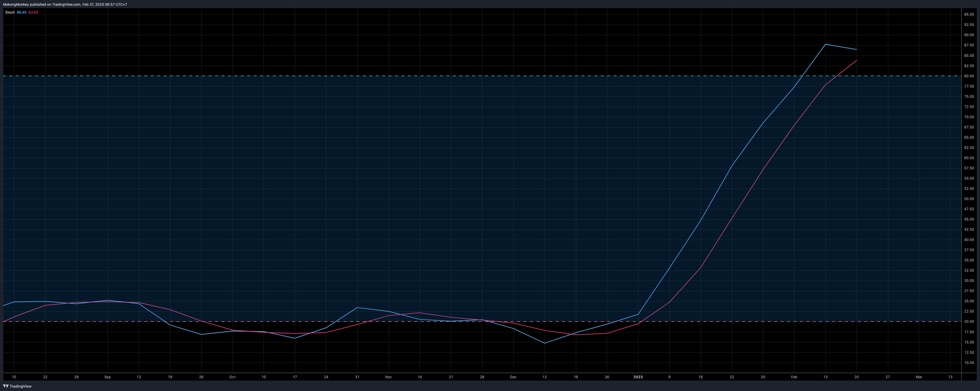Click the 80.00 price scale label
Viewport: 980px width, 391px height.
tap(969, 76)
